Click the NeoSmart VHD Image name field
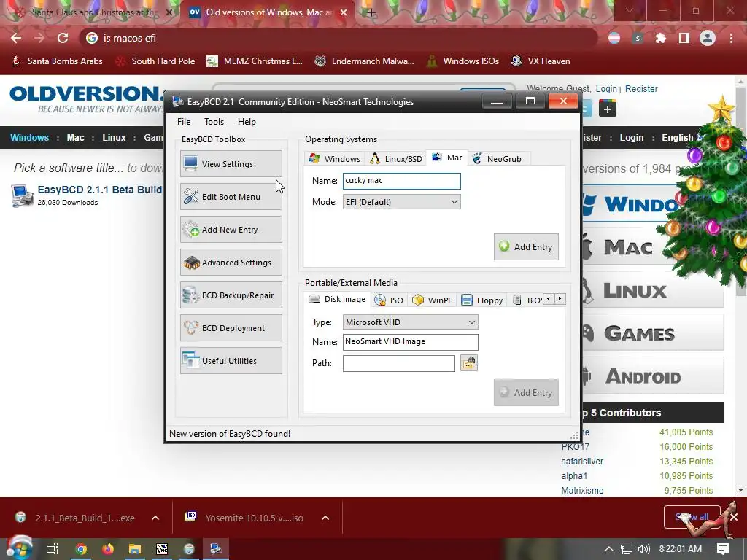Screen dimensions: 747x560 [x=410, y=342]
